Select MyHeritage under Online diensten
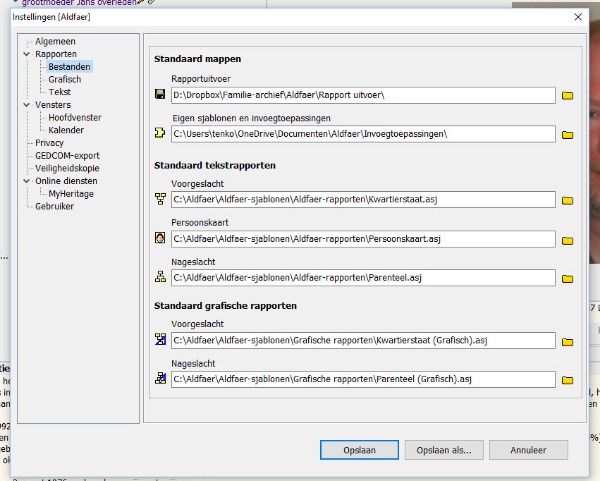600x481 pixels. 72,194
